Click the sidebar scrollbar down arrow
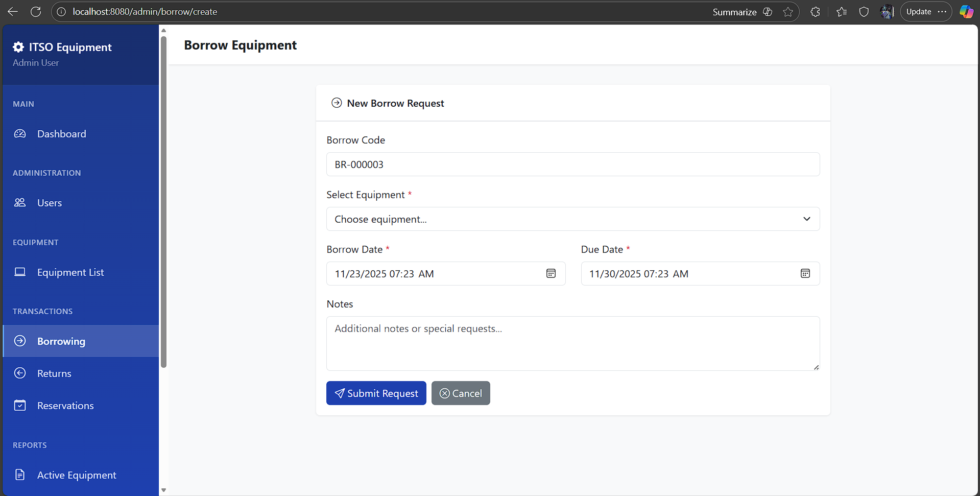Screen dimensions: 980x496 click(x=163, y=489)
